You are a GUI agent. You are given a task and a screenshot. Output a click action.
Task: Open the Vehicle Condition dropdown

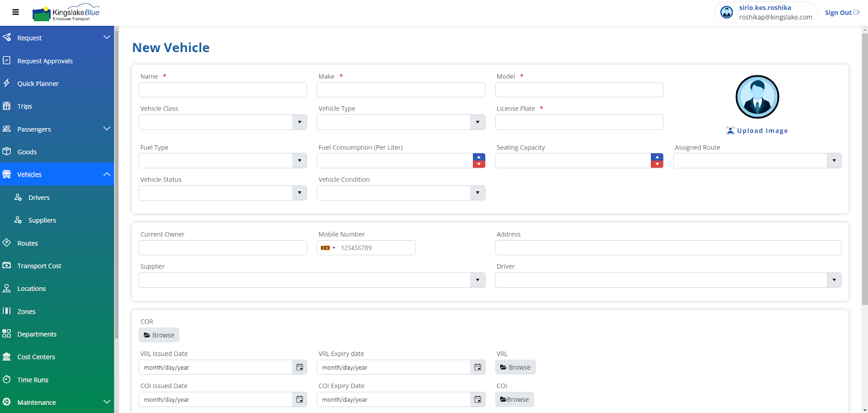(477, 193)
